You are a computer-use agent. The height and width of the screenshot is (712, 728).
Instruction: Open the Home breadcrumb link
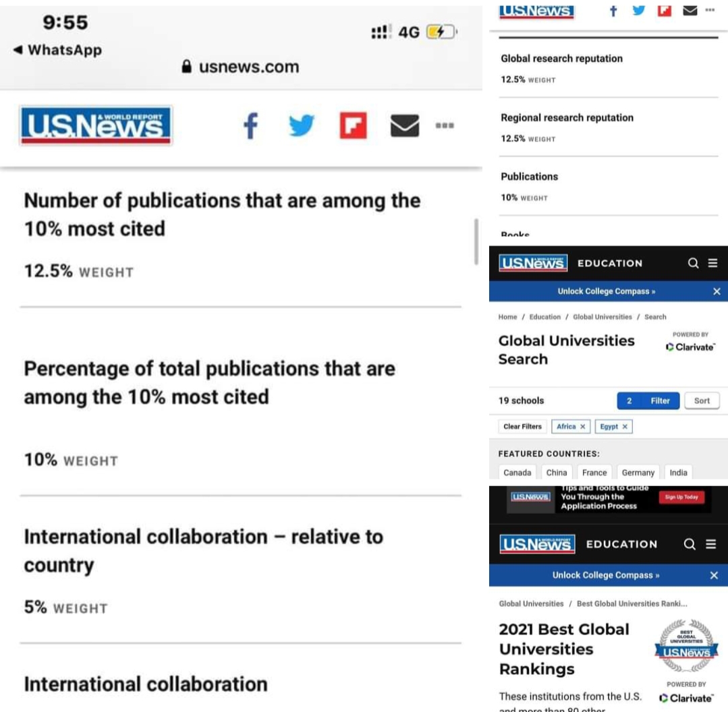coord(507,317)
